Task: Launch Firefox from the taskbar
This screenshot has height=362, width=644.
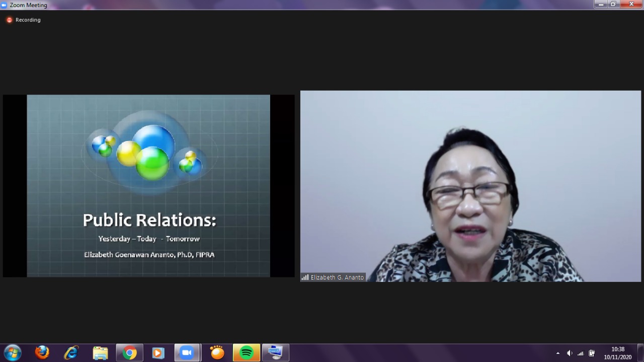Action: click(42, 352)
